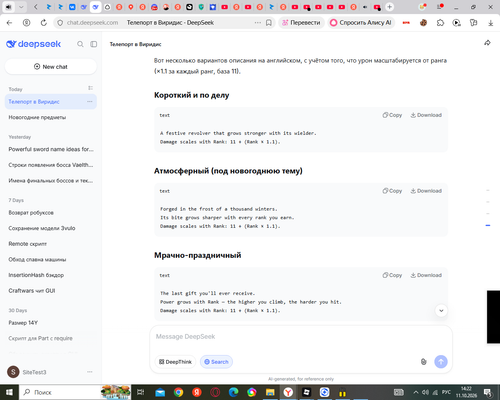Show hidden tray icons chevron

pyautogui.click(x=416, y=392)
